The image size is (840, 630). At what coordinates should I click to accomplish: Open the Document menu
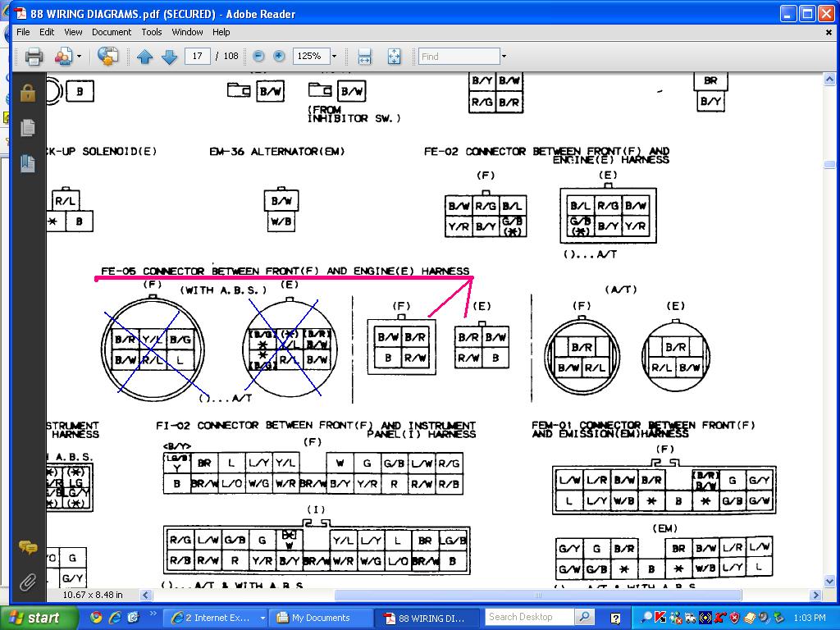pos(112,32)
